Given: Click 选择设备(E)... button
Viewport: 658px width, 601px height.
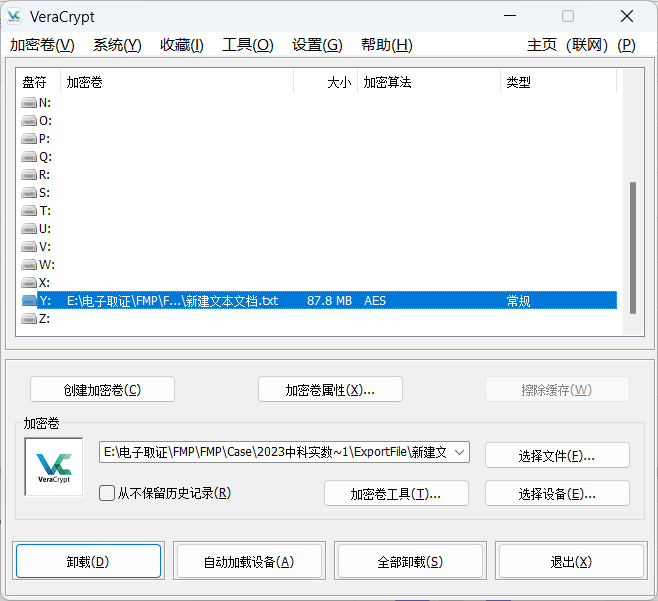Looking at the screenshot, I should pyautogui.click(x=557, y=494).
